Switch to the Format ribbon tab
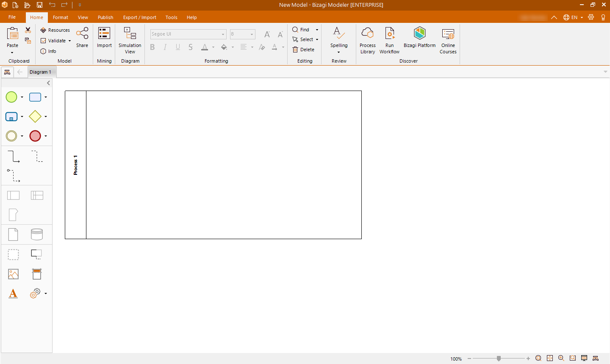Viewport: 610px width, 364px height. coord(61,17)
